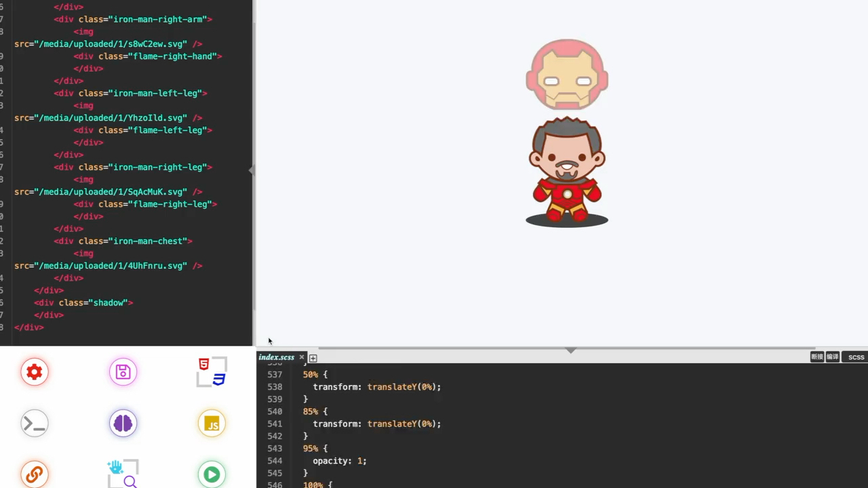
Task: Click the green play run button
Action: point(212,474)
